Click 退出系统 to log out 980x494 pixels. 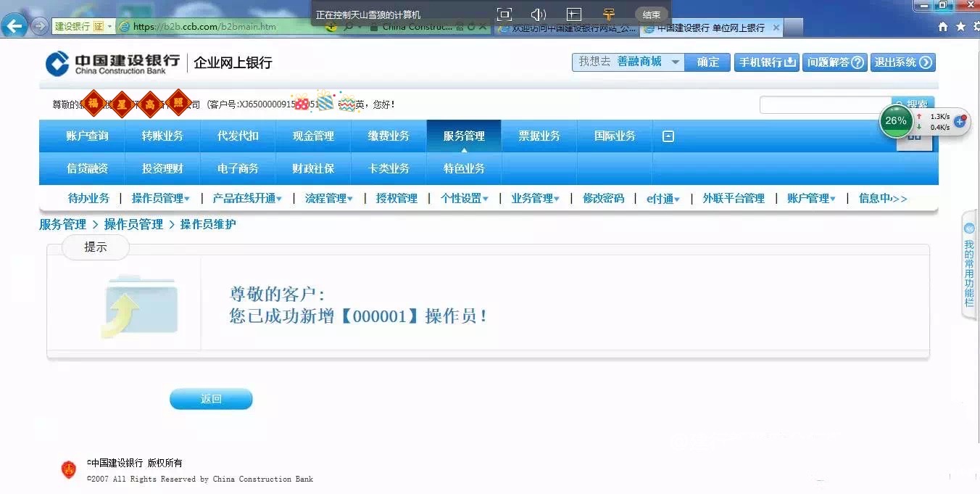(x=902, y=62)
